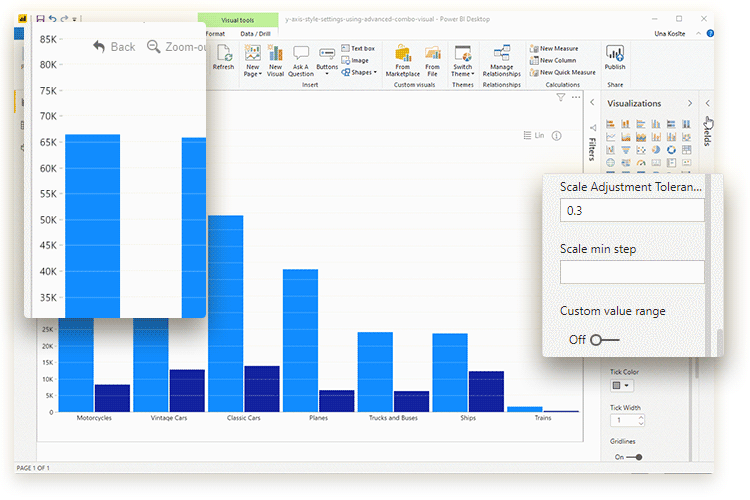The image size is (750, 500).
Task: Create a New Measure
Action: pyautogui.click(x=554, y=48)
